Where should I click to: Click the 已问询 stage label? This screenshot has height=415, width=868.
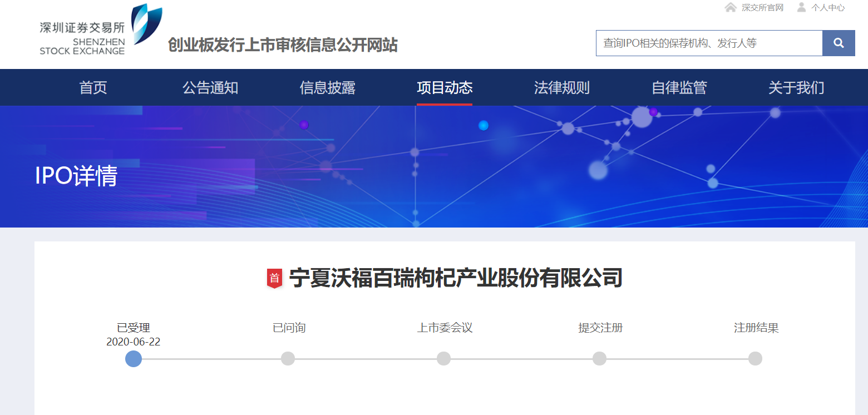289,328
